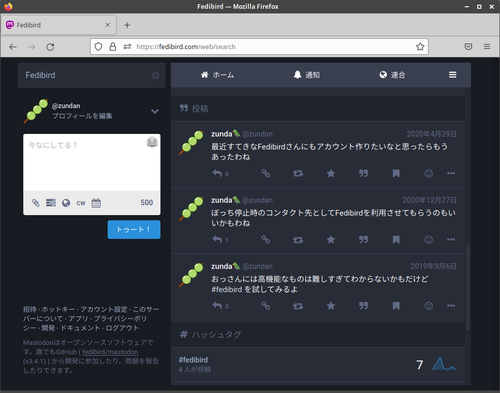
Task: Favourite the 2020年12月27日 post with star
Action: click(x=331, y=240)
